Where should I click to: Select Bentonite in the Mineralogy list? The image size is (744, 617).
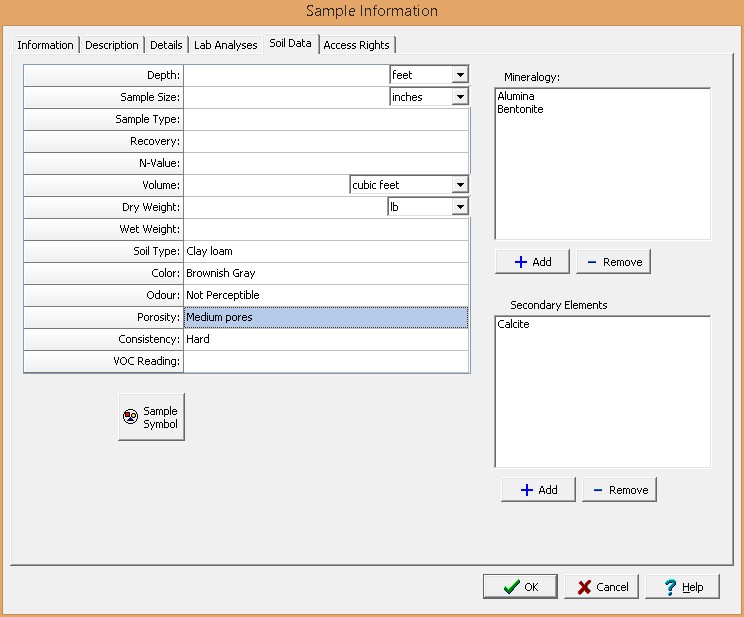[520, 109]
